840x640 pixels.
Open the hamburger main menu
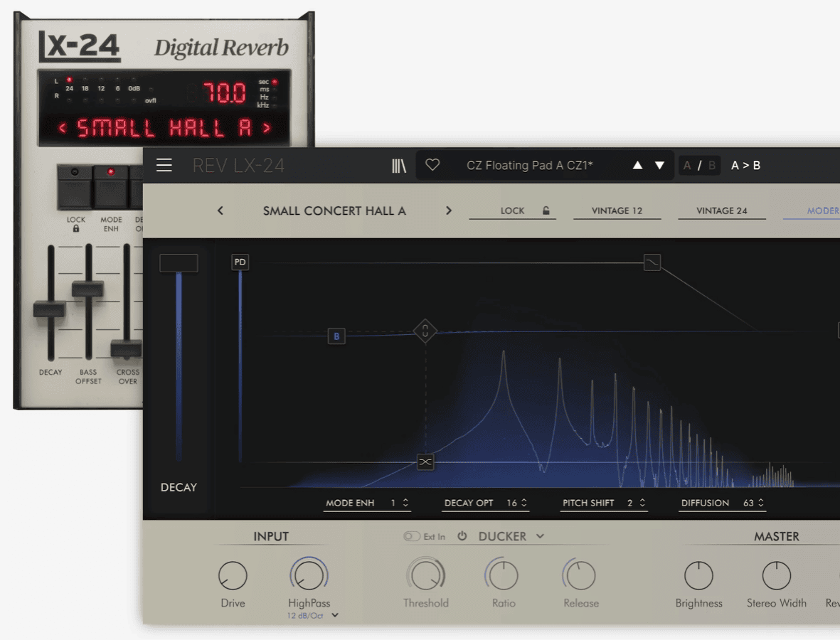164,165
